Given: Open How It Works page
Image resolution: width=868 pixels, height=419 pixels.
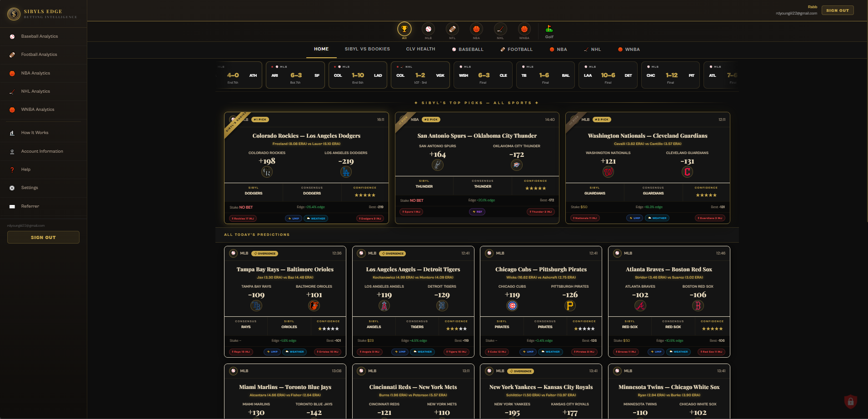Looking at the screenshot, I should click(44, 133).
